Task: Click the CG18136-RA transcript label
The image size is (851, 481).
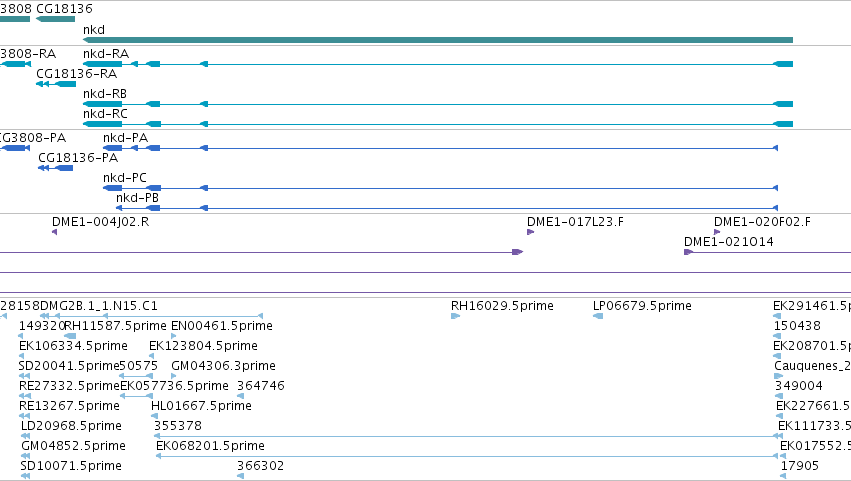Action: click(x=77, y=74)
